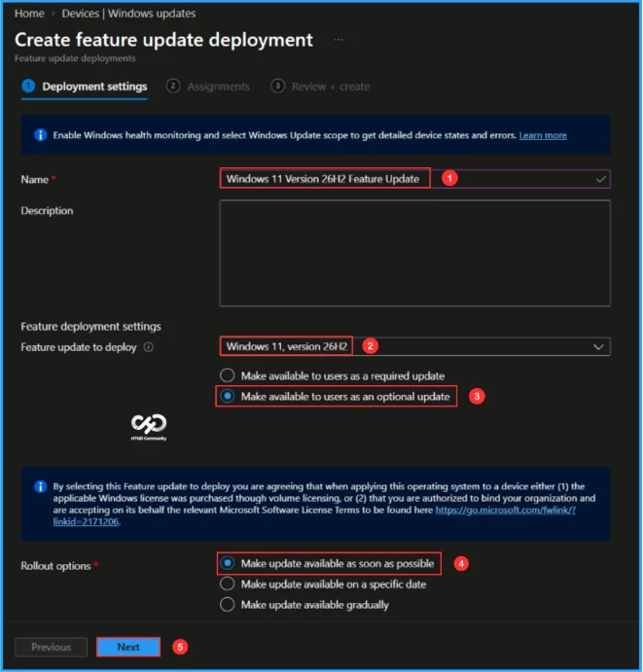Open the Feature update to deploy dropdown
The height and width of the screenshot is (672, 643).
pos(415,346)
